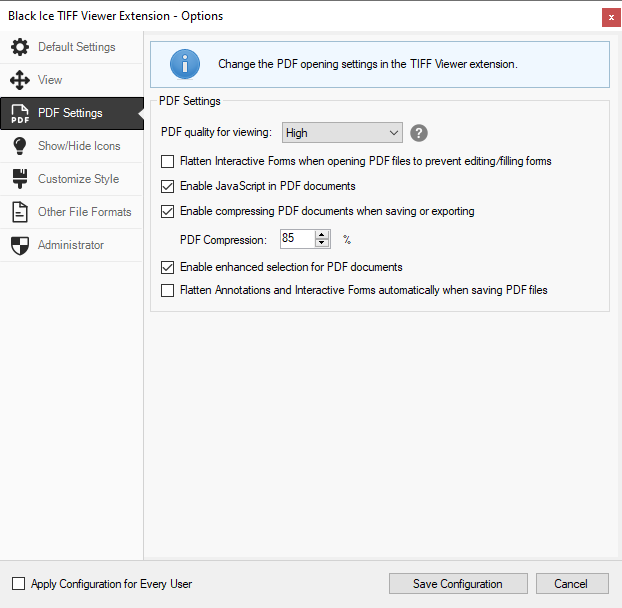The height and width of the screenshot is (608, 622).
Task: Switch to the Administrator tab
Action: click(71, 245)
